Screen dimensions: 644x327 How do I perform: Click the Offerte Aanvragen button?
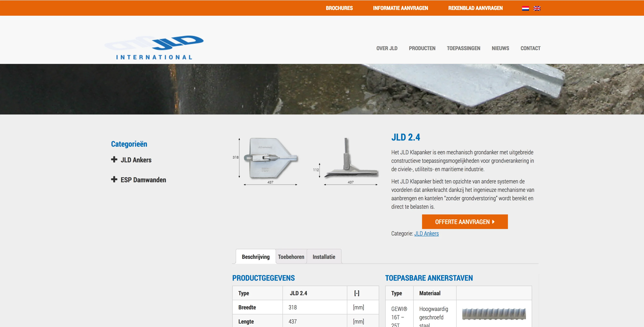click(465, 222)
